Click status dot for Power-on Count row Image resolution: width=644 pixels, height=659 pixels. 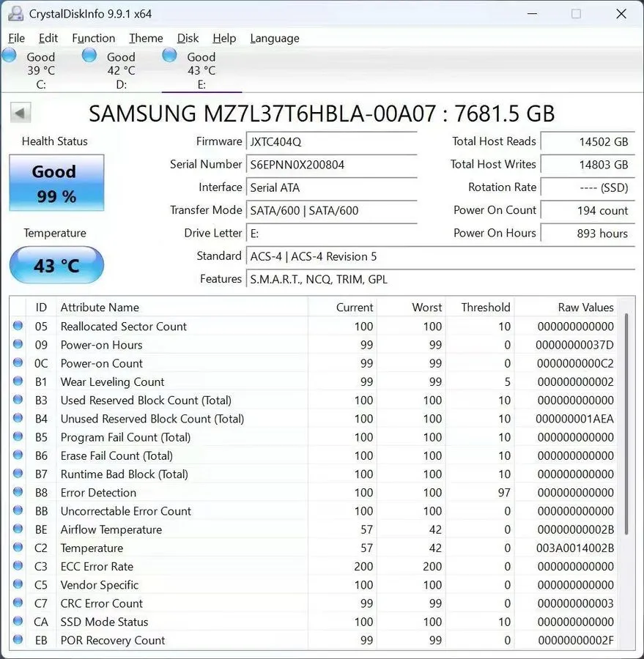(x=18, y=362)
